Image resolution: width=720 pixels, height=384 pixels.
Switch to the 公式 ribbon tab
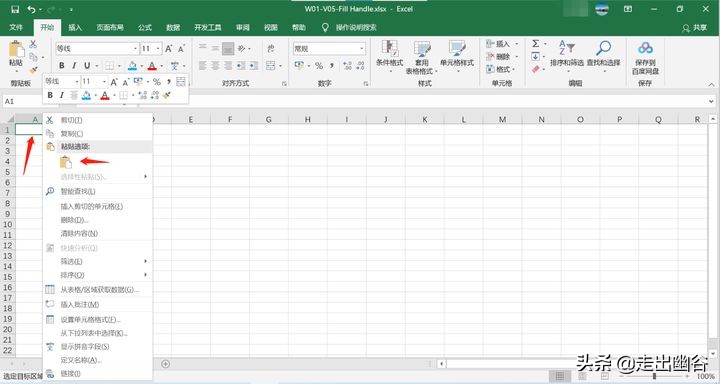tap(145, 28)
